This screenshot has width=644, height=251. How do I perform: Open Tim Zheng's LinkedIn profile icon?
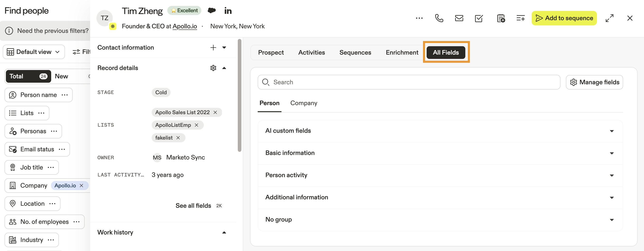[x=228, y=11]
